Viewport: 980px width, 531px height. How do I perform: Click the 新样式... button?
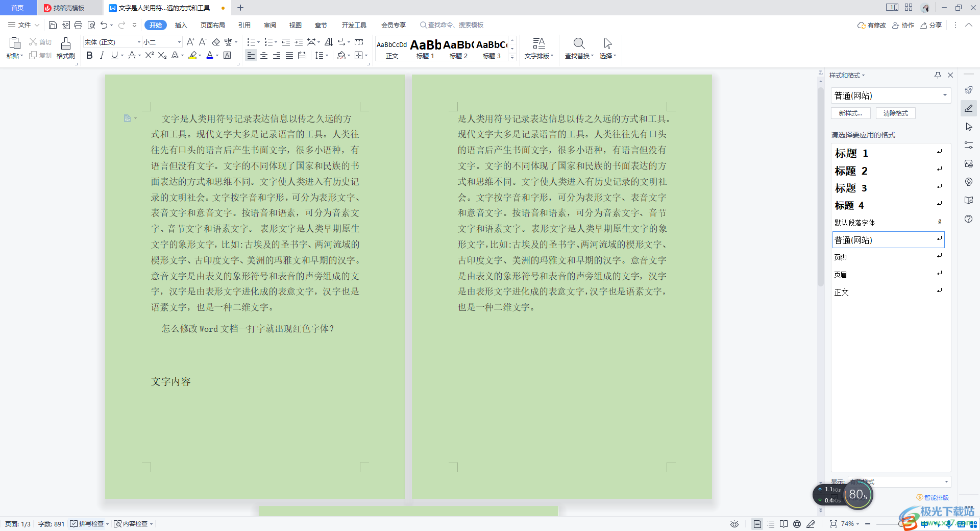851,113
